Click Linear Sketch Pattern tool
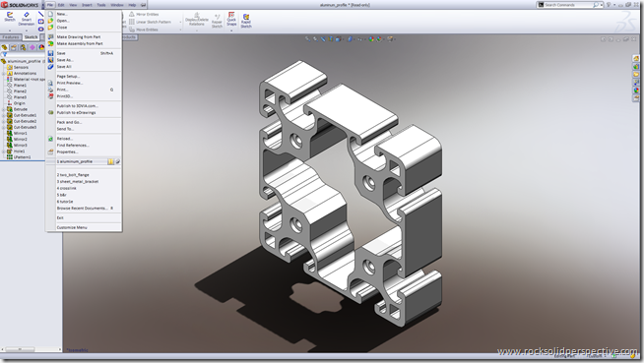The image size is (644, 363). point(150,22)
